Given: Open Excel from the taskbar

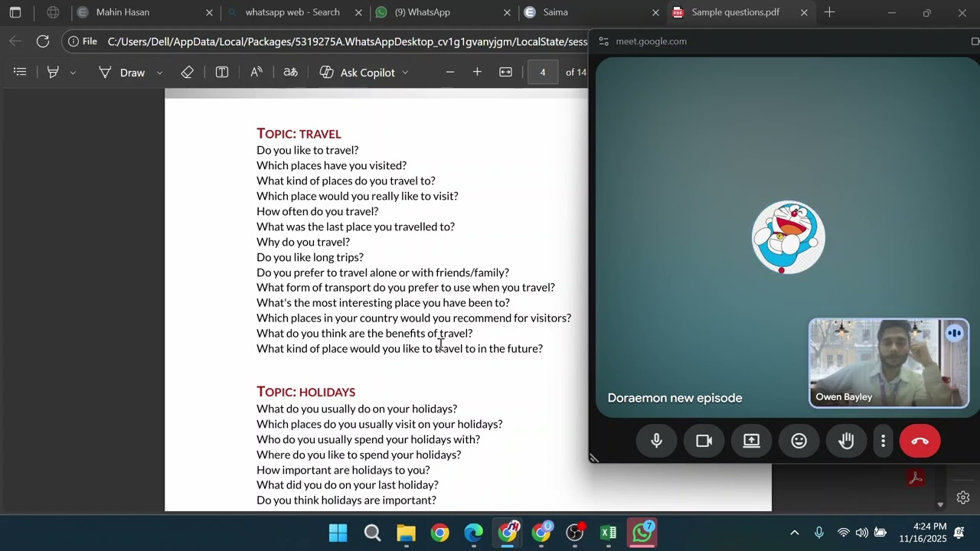Looking at the screenshot, I should (609, 533).
